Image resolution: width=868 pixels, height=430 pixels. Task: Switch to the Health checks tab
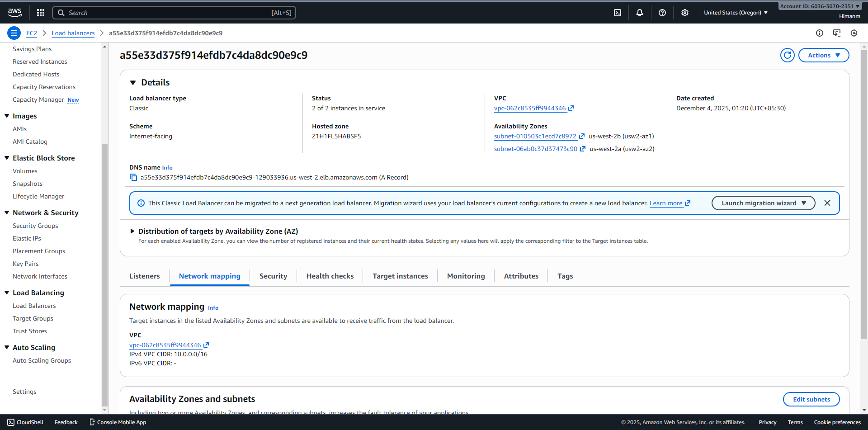click(x=330, y=276)
